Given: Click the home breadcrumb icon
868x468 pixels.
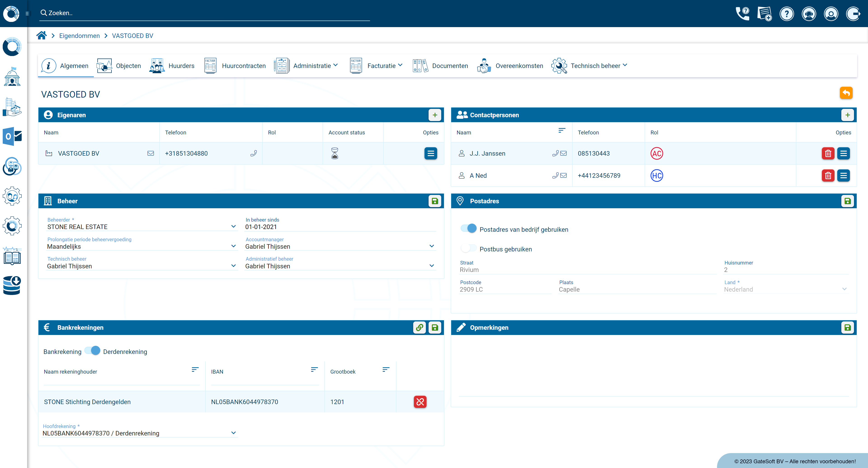Looking at the screenshot, I should tap(41, 35).
